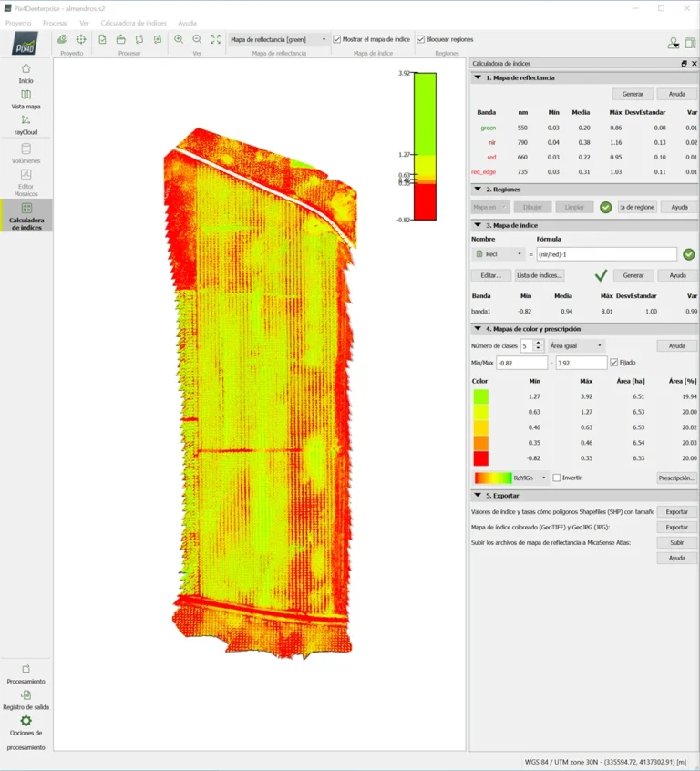
Task: Open Registro de salida log
Action: click(26, 700)
